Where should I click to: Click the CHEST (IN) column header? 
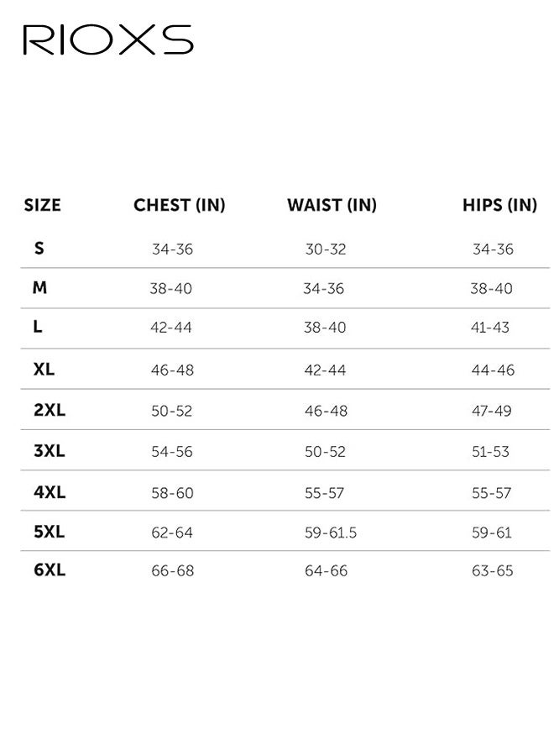point(180,205)
